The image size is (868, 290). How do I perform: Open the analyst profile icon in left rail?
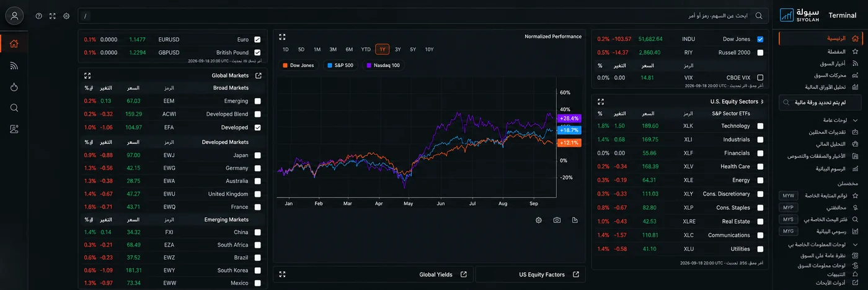tap(14, 129)
